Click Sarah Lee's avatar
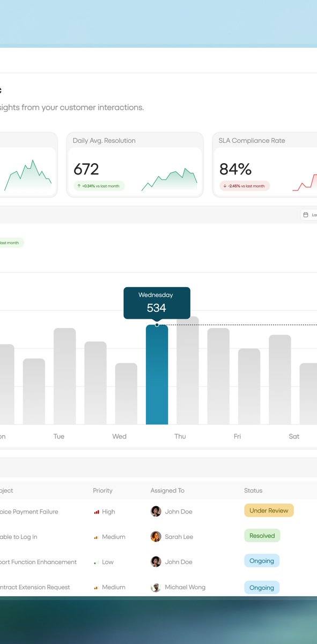 (156, 537)
